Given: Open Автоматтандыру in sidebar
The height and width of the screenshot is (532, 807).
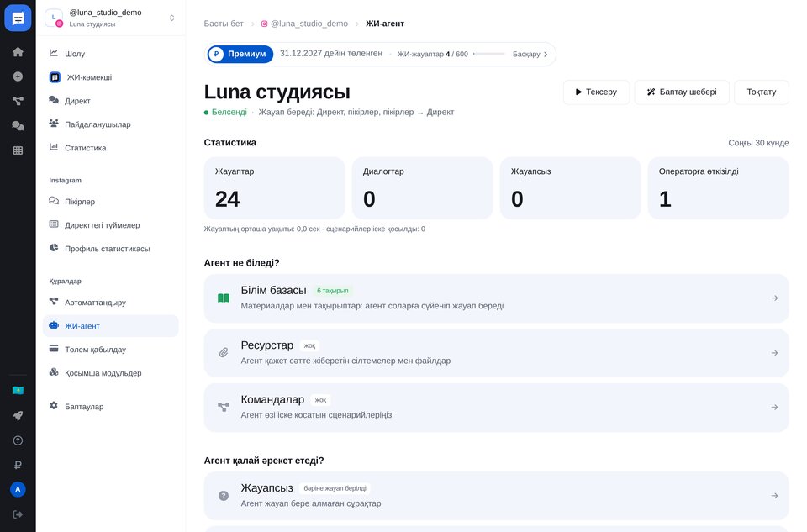Looking at the screenshot, I should point(111,302).
